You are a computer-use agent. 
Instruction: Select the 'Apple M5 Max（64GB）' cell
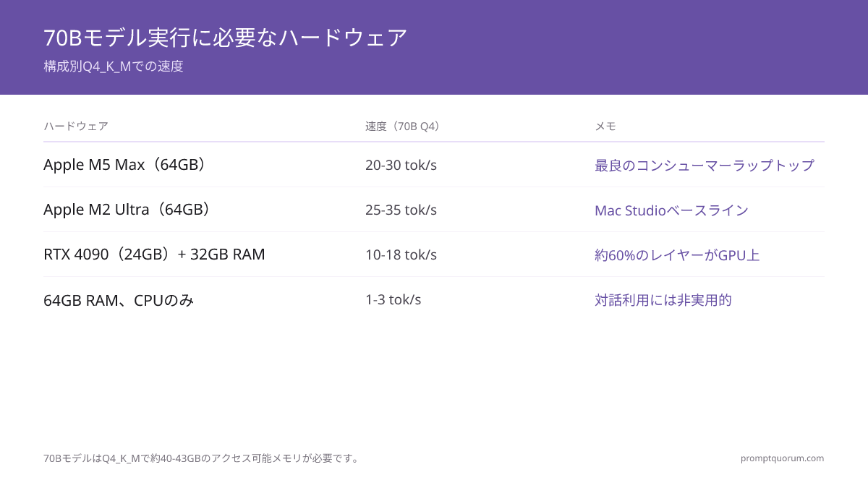point(125,165)
